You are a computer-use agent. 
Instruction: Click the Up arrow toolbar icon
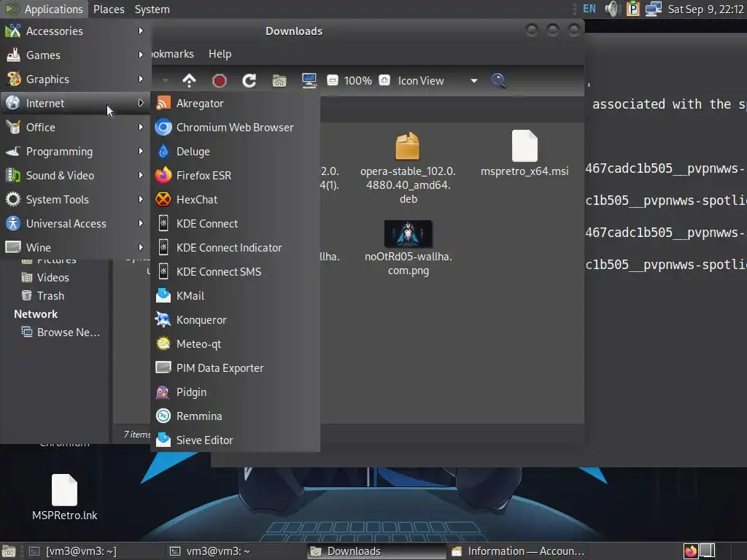pos(189,80)
